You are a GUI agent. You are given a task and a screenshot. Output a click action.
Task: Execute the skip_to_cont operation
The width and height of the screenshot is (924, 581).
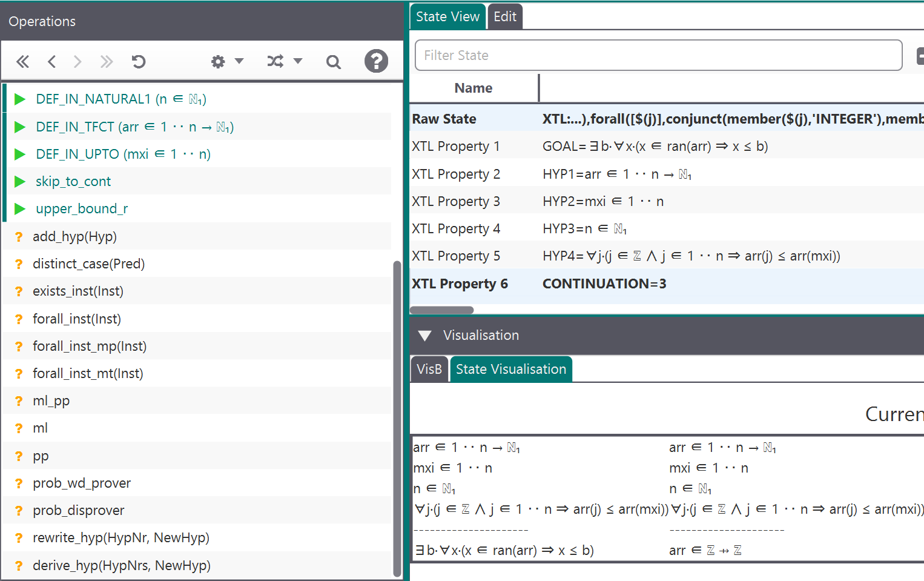(x=73, y=181)
